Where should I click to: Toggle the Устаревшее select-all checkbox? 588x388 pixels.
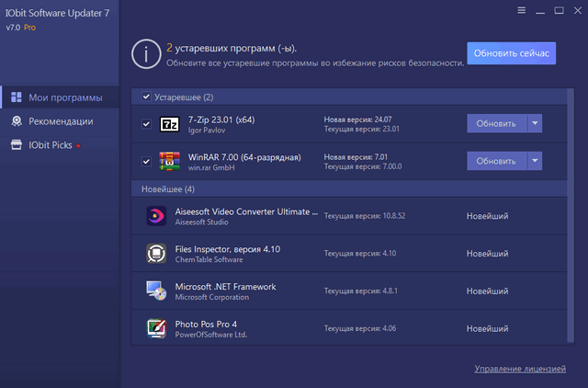coord(146,97)
